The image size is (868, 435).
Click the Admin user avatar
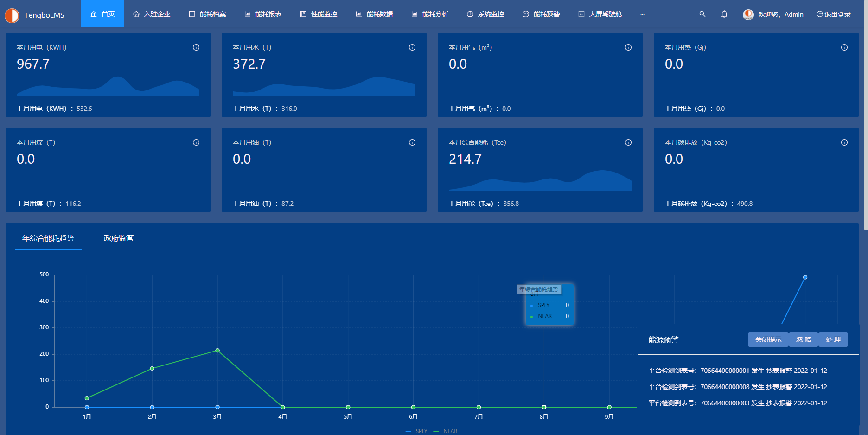(x=748, y=14)
